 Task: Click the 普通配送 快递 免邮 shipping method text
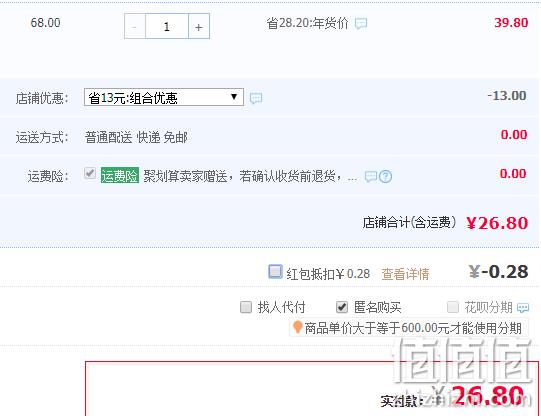tap(136, 138)
